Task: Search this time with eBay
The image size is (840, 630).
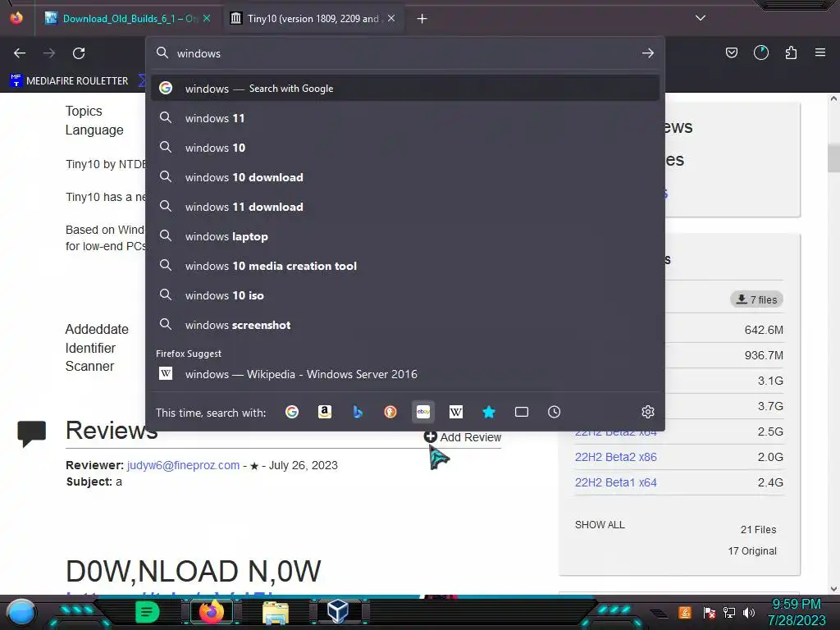Action: [423, 412]
